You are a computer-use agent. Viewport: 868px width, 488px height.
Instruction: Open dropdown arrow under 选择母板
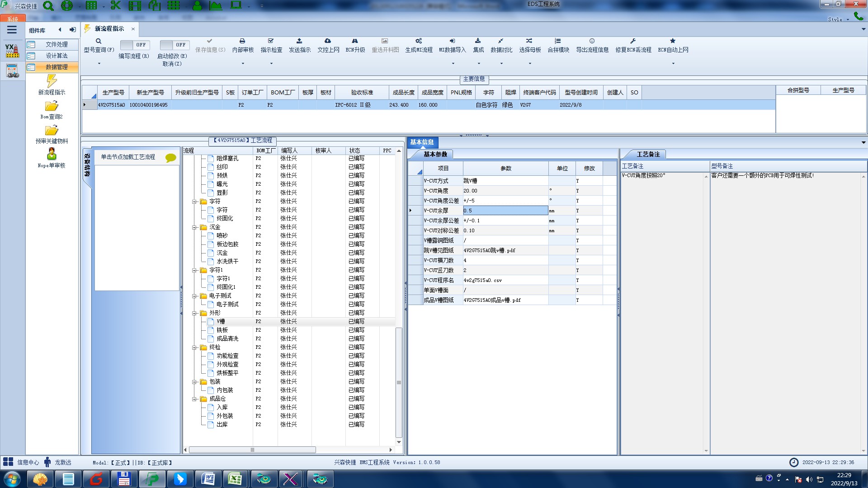[530, 63]
